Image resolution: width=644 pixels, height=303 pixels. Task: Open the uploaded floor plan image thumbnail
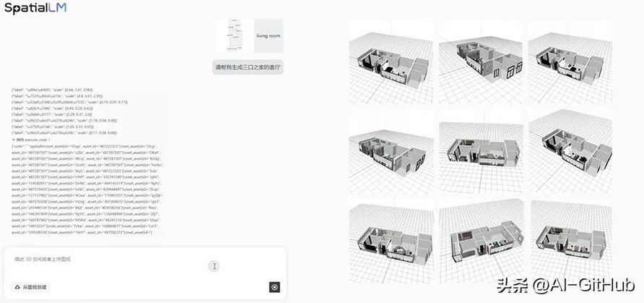[x=234, y=35]
